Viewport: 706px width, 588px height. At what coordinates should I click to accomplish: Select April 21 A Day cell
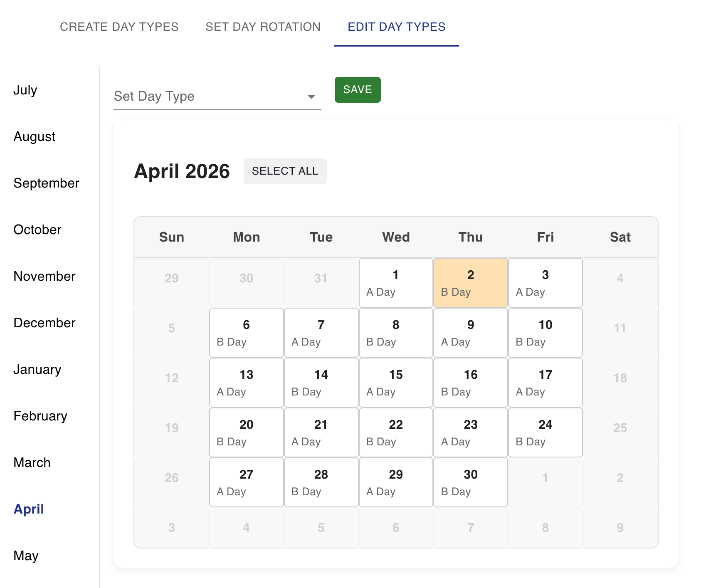(321, 432)
